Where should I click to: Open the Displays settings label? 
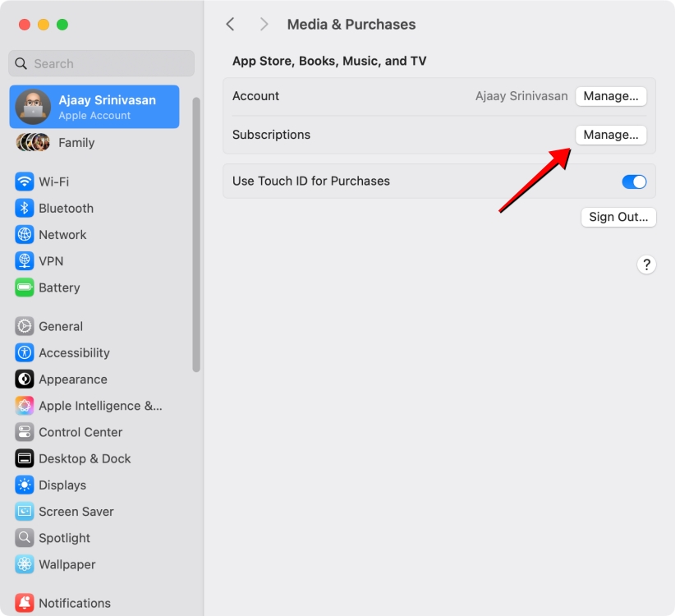coord(62,485)
